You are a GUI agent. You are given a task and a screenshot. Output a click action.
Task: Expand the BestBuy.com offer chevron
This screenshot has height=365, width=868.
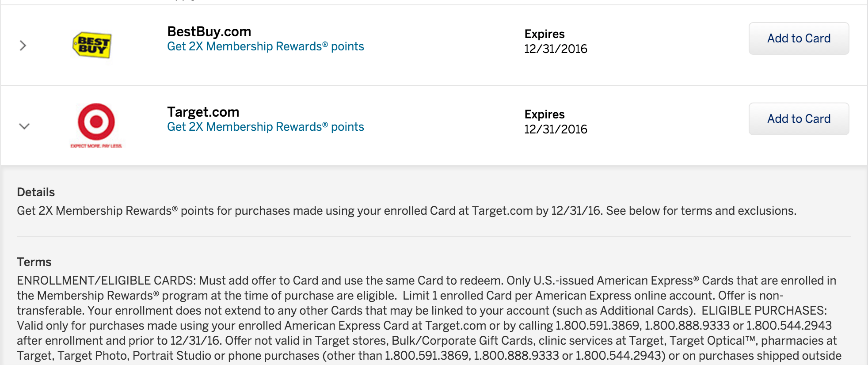coord(23,46)
